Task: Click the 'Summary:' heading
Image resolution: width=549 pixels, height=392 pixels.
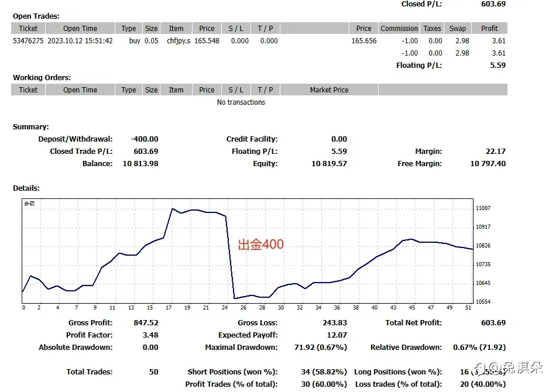Action: click(x=31, y=127)
